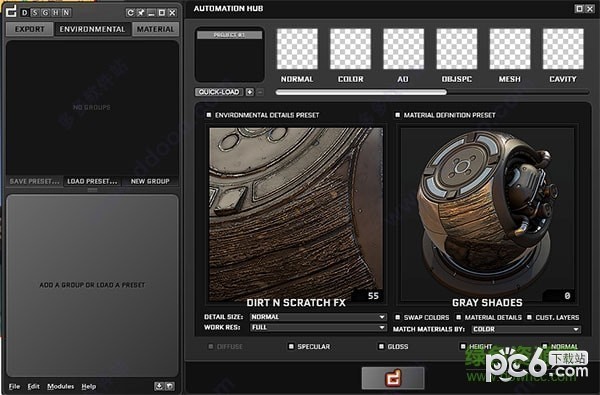
Task: Select the N map channel button
Action: [66, 13]
